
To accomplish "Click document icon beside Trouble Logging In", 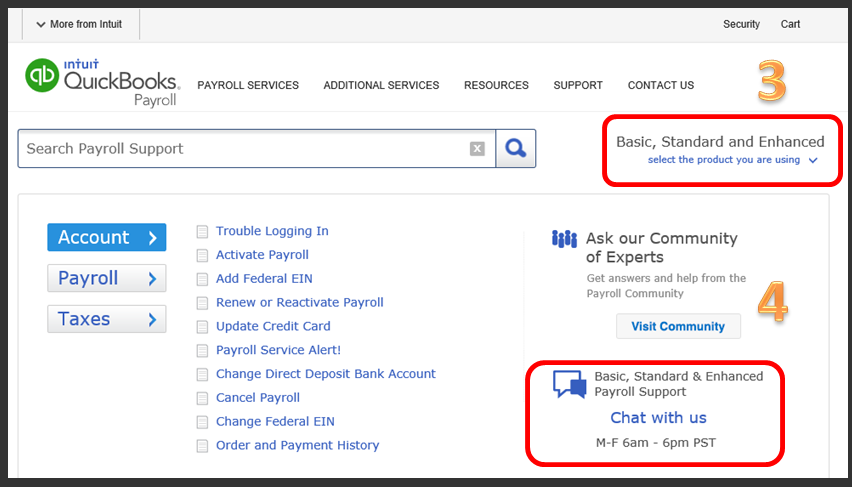I will 203,232.
